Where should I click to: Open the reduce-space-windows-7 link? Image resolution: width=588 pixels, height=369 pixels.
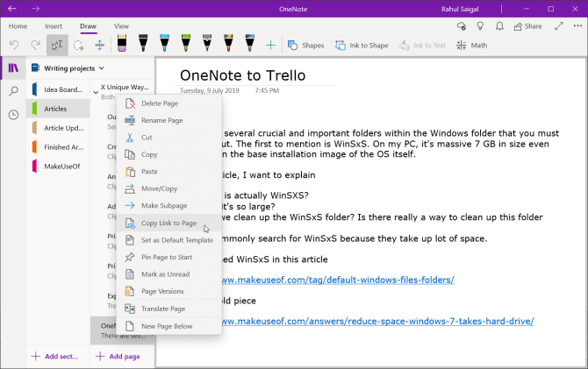pos(377,321)
